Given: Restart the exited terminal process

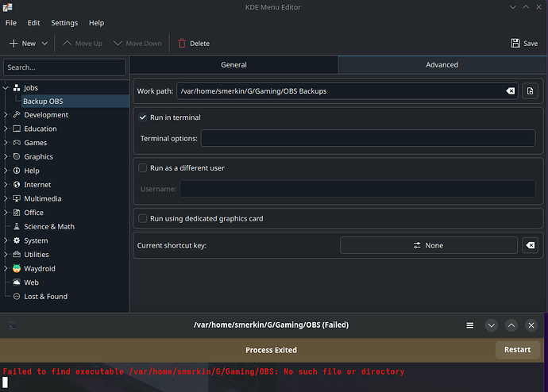Looking at the screenshot, I should coord(517,350).
